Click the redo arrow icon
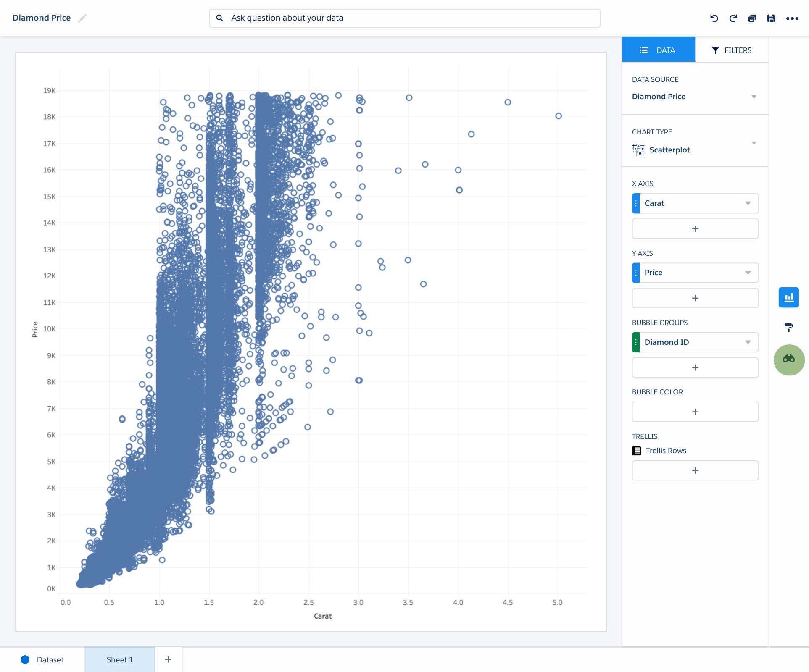 733,18
